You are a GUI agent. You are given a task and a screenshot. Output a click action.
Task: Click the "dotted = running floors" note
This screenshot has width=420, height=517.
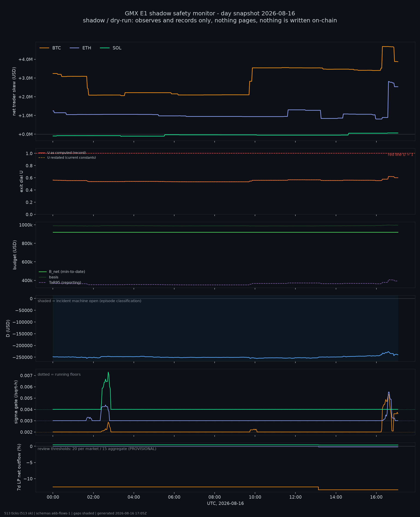[x=59, y=375]
